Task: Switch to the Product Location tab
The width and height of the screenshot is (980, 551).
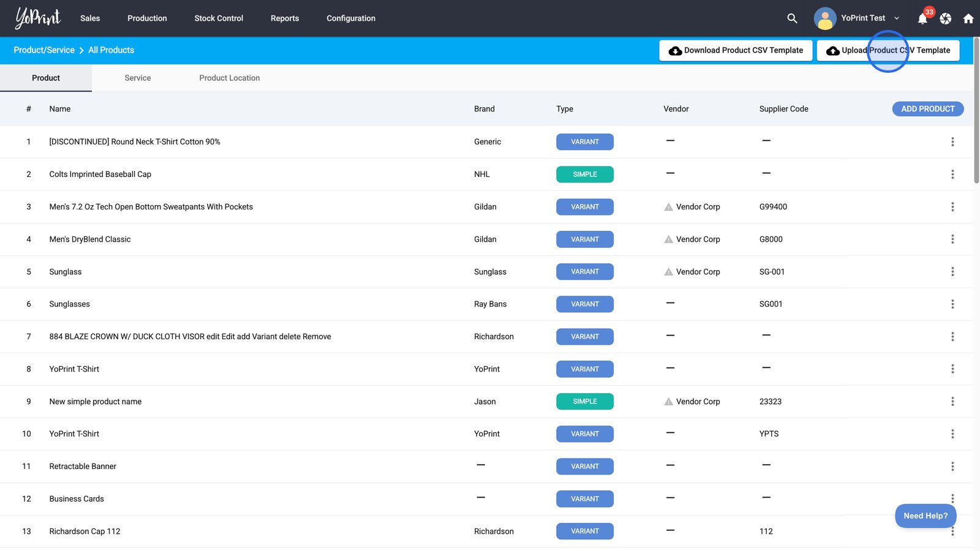Action: pyautogui.click(x=229, y=78)
